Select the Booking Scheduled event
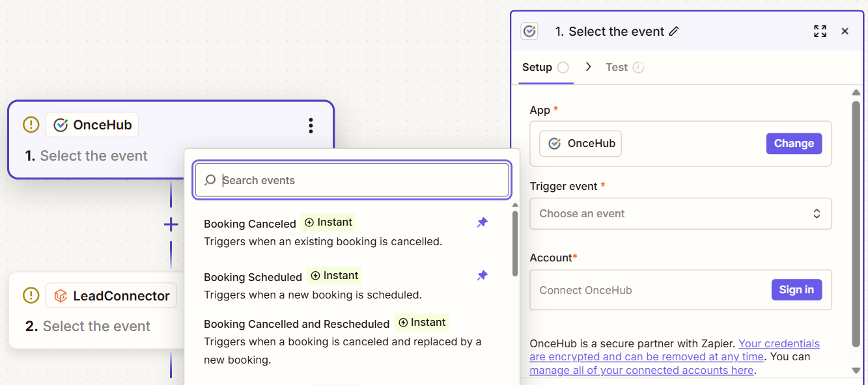 pos(346,285)
